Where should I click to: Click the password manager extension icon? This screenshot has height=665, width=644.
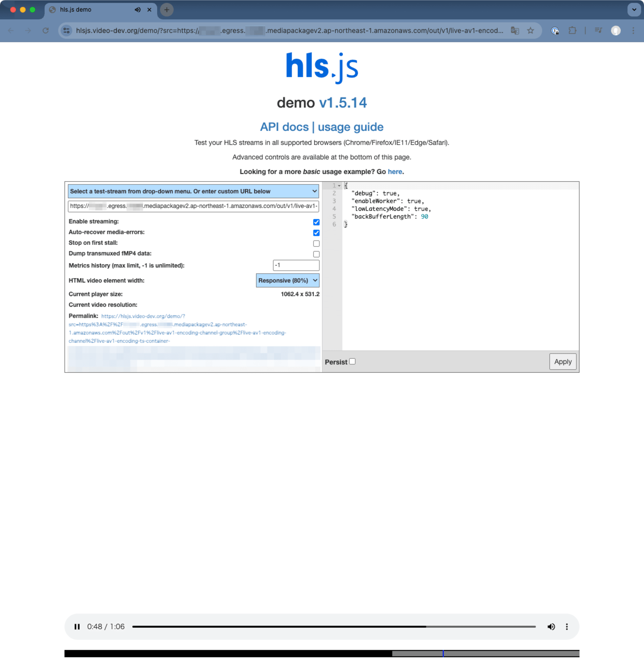[555, 31]
